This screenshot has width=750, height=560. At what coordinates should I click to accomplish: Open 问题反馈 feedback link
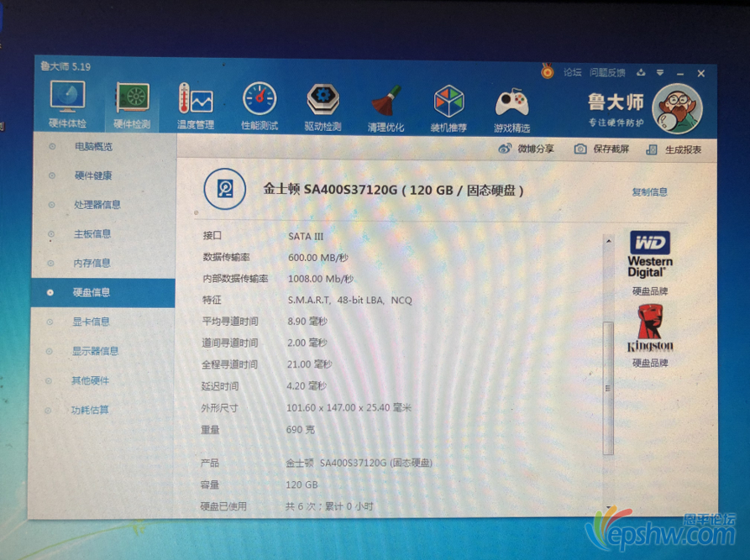(607, 73)
